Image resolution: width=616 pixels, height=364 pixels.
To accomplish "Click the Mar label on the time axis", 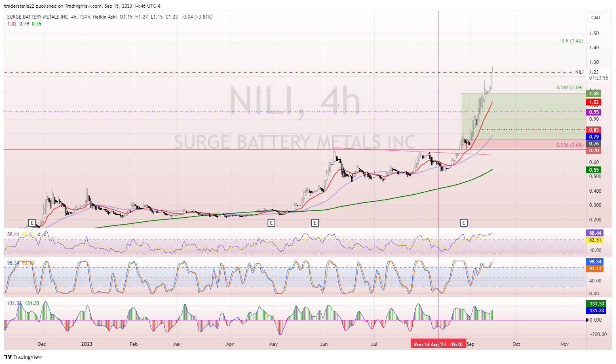I will pyautogui.click(x=177, y=344).
